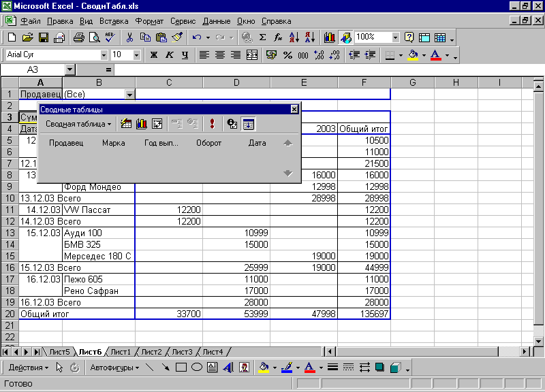
Task: Align text left
Action: pyautogui.click(x=204, y=55)
